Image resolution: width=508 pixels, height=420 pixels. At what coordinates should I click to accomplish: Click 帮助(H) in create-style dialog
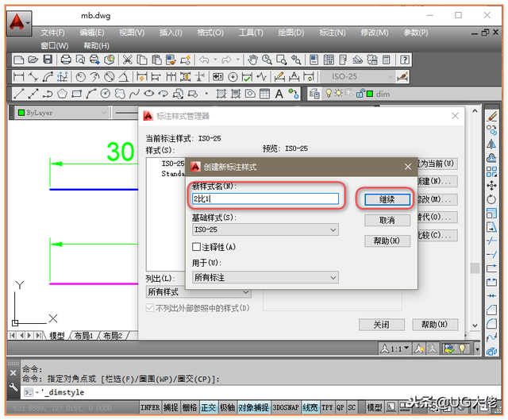click(x=387, y=241)
